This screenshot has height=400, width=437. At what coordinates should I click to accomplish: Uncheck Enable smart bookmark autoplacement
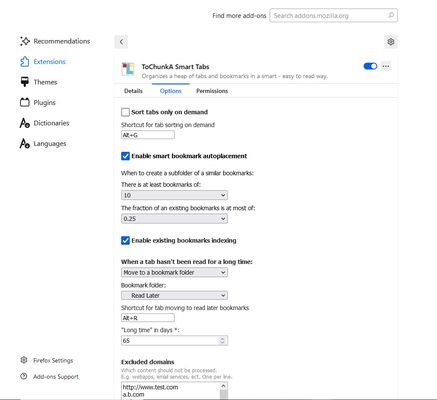tap(125, 156)
